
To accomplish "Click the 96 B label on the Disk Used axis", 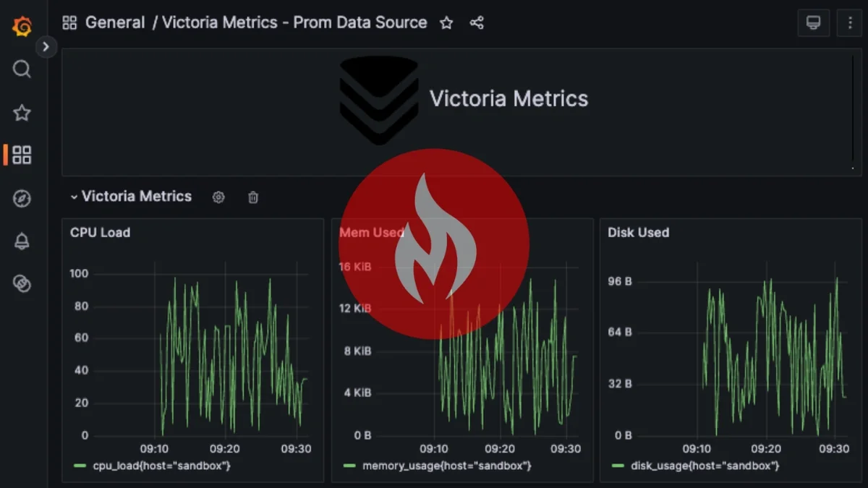I will (x=620, y=281).
